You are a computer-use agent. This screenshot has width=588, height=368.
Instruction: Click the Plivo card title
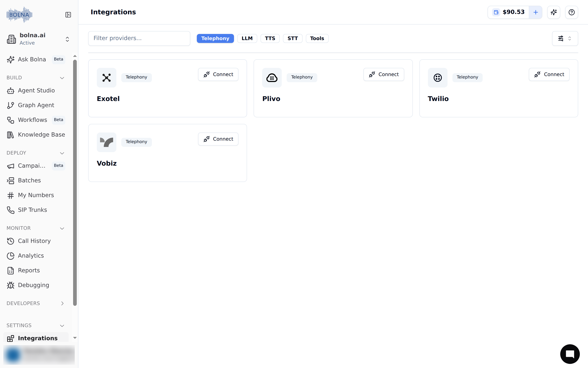(271, 99)
